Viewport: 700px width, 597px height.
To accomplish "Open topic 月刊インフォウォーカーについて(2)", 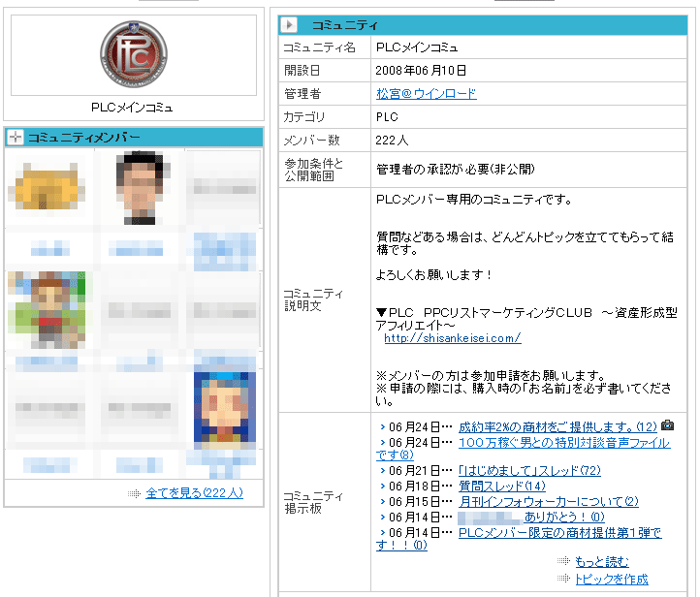I will [x=548, y=501].
